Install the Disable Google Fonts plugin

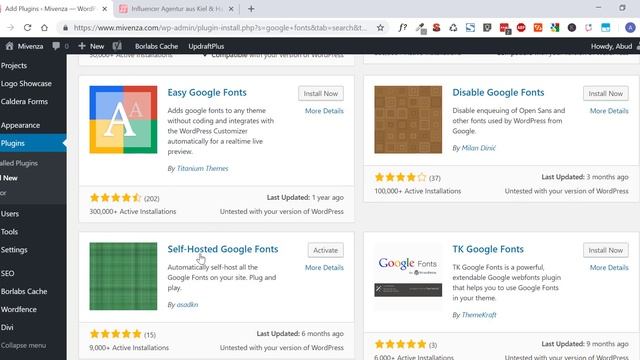[x=606, y=93]
